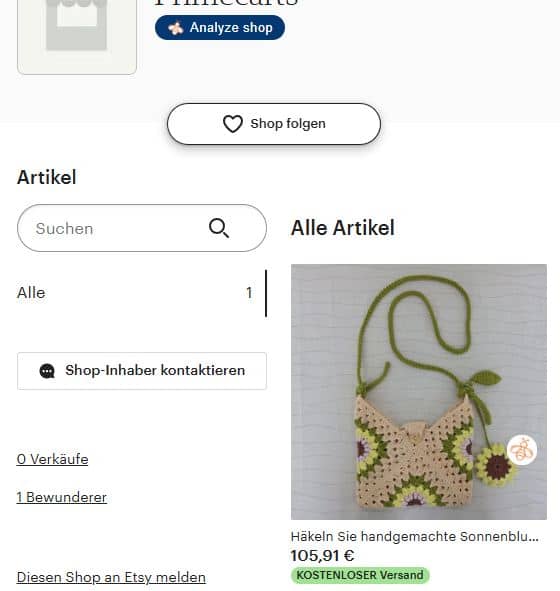The height and width of the screenshot is (591, 560).
Task: Follow the shop via Shop folgen
Action: pyautogui.click(x=274, y=124)
